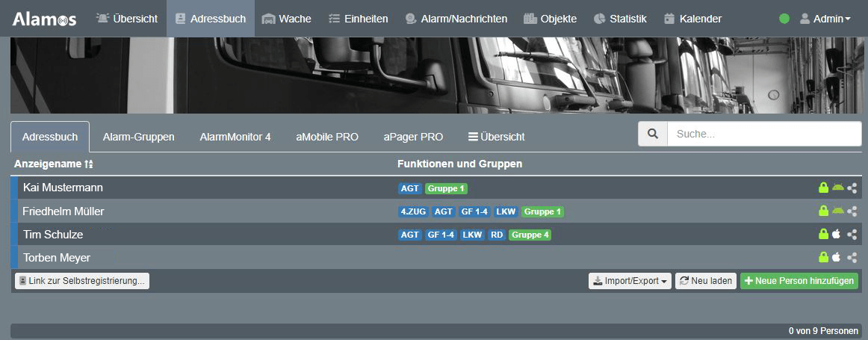
Task: Click the share icon for Friedhelm Müller
Action: [852, 211]
